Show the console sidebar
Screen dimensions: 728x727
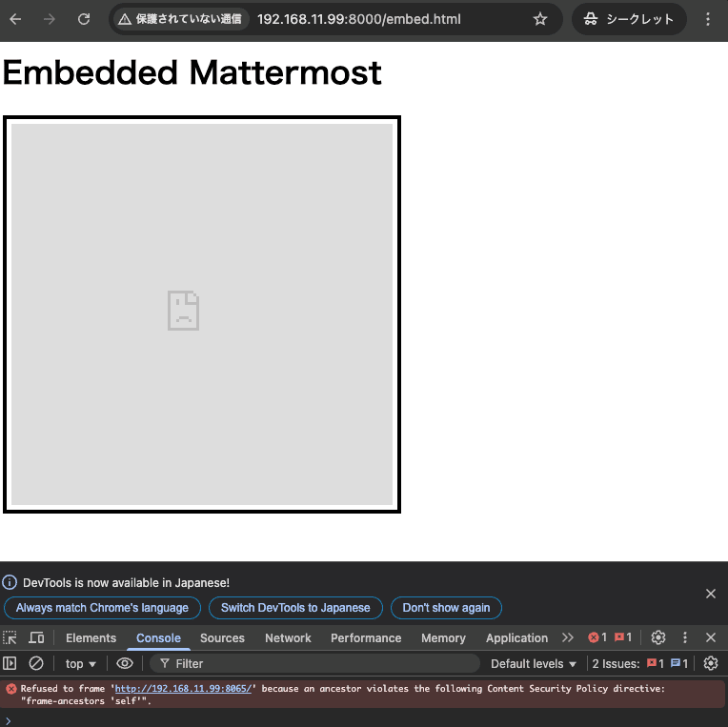coord(10,663)
